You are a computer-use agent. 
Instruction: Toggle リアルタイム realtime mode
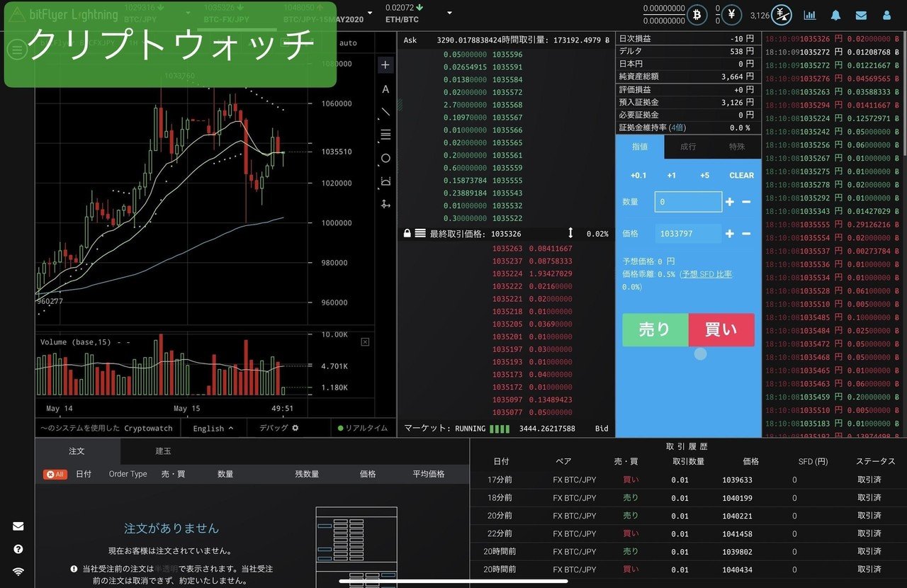point(363,428)
